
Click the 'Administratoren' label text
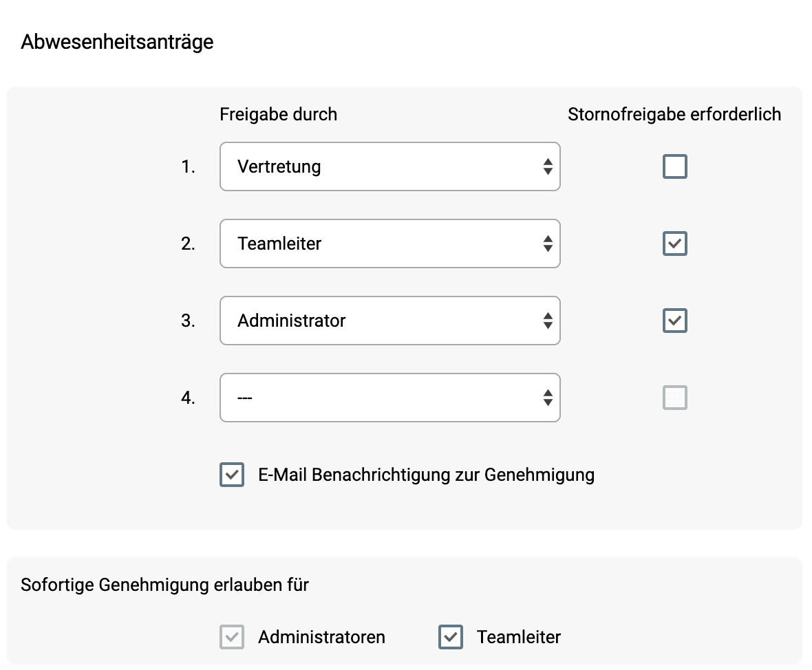(321, 637)
